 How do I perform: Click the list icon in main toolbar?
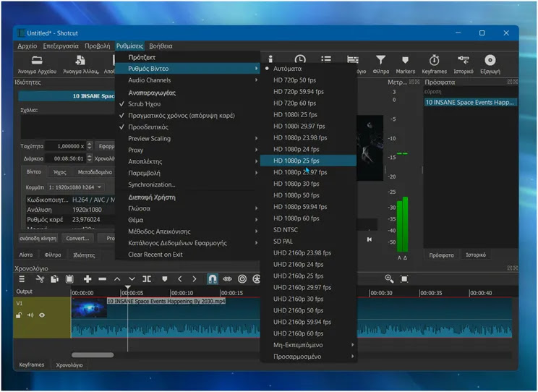point(326,59)
